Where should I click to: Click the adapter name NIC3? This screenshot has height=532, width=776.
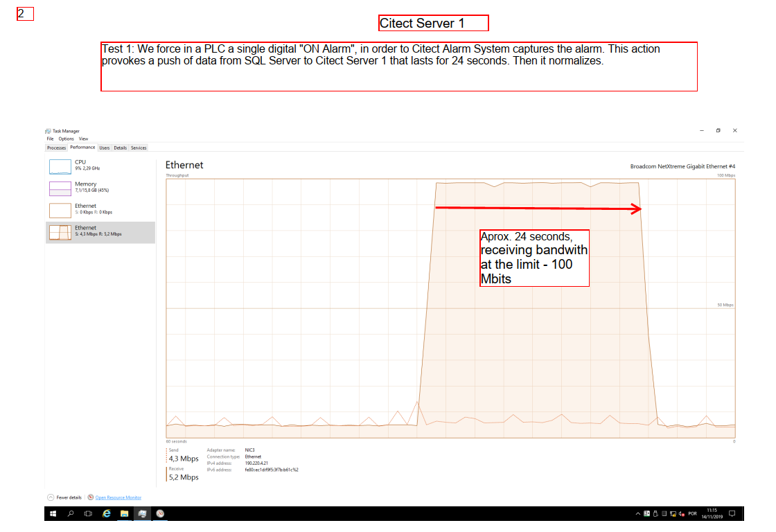click(x=250, y=450)
